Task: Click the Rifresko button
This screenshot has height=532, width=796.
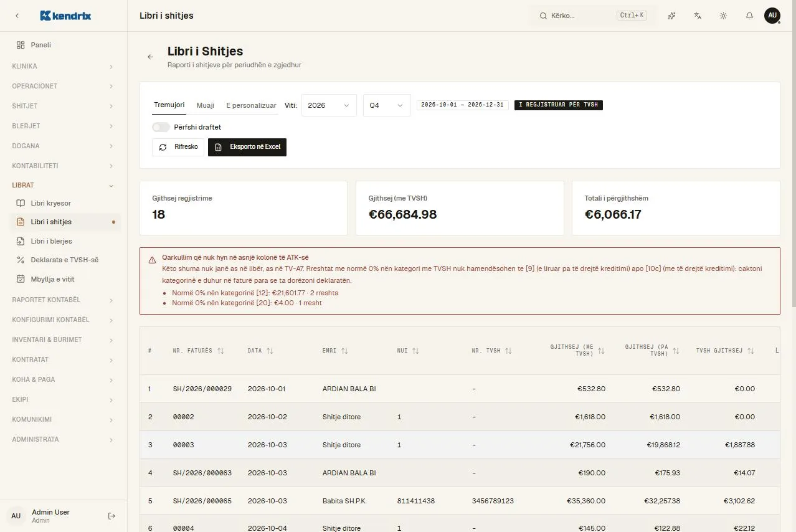Action: click(x=178, y=147)
